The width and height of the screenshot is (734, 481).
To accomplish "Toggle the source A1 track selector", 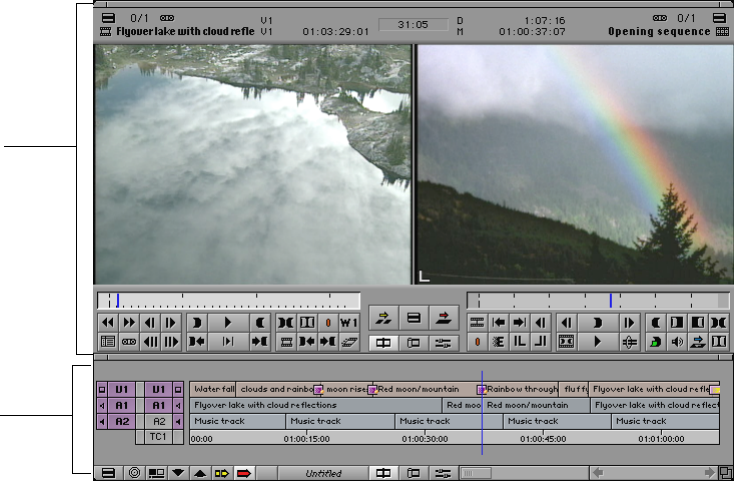I will pyautogui.click(x=122, y=405).
